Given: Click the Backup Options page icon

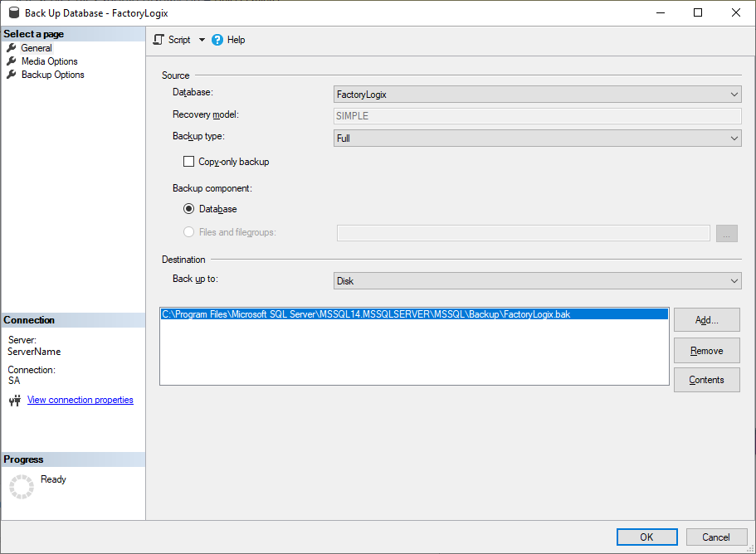Looking at the screenshot, I should 12,74.
